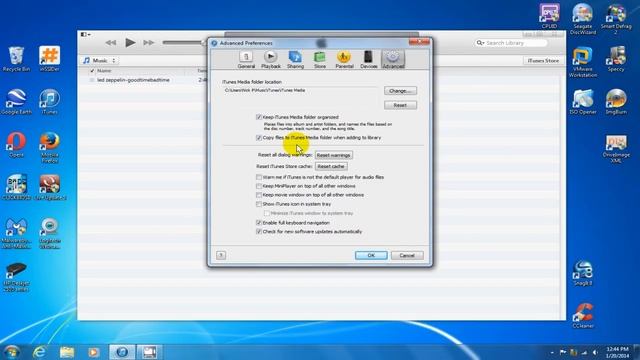
Task: Select the iTunes desktop shortcut
Action: pos(49,101)
